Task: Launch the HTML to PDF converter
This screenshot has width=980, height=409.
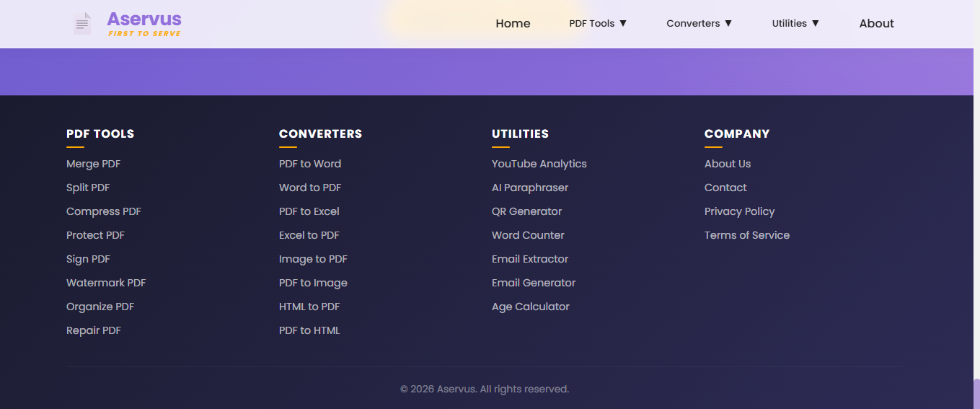Action: click(x=309, y=307)
